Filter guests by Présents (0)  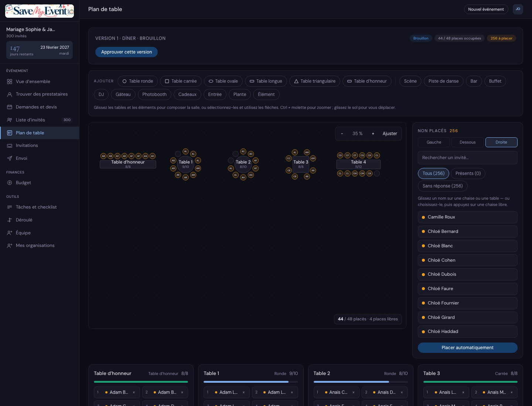[x=468, y=173]
